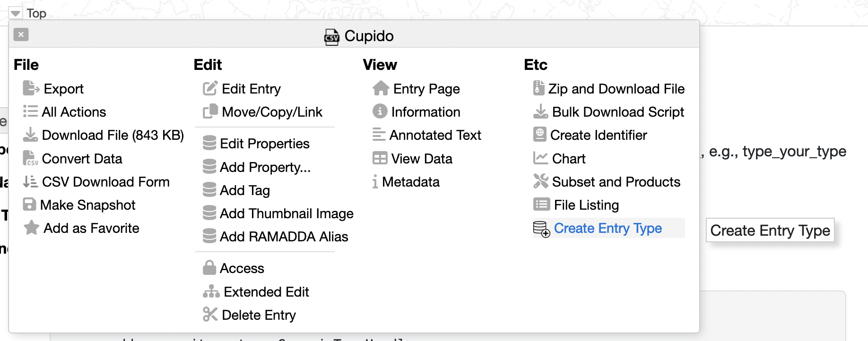
Task: Click the Subset and Products tools icon
Action: 540,181
